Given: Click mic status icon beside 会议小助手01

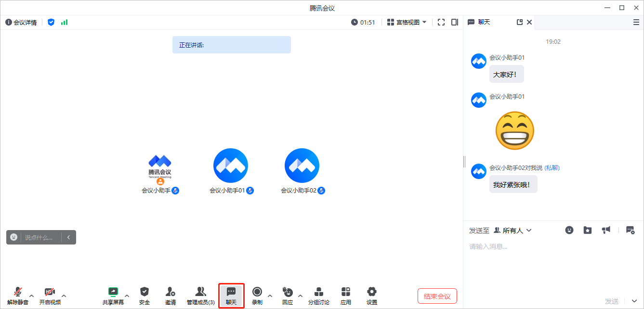Looking at the screenshot, I should tap(250, 191).
